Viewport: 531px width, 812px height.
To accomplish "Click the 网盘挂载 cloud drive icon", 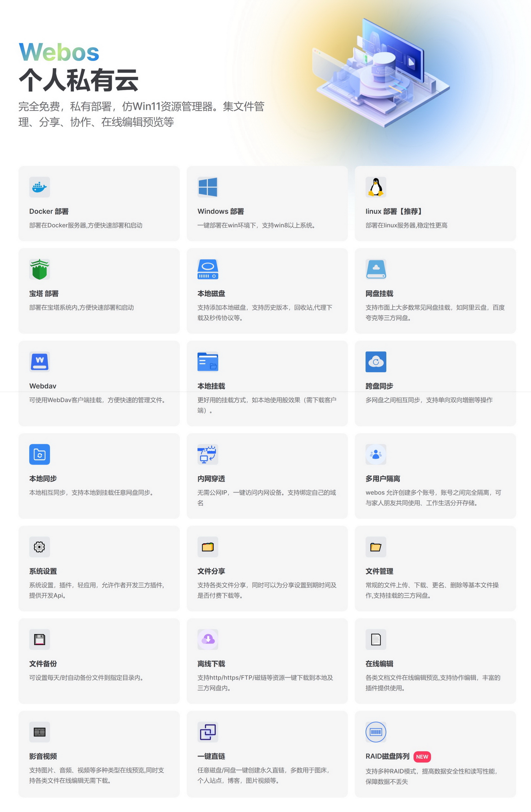I will pos(376,269).
